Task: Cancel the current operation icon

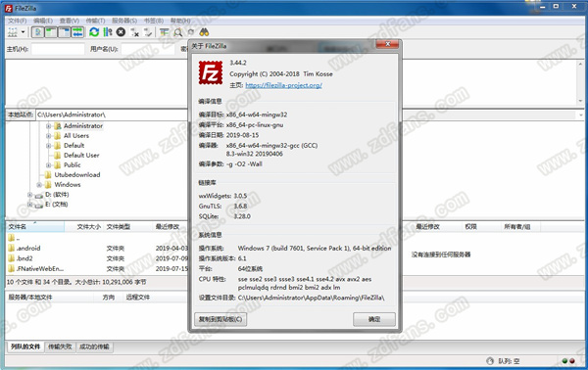Action: [121, 32]
